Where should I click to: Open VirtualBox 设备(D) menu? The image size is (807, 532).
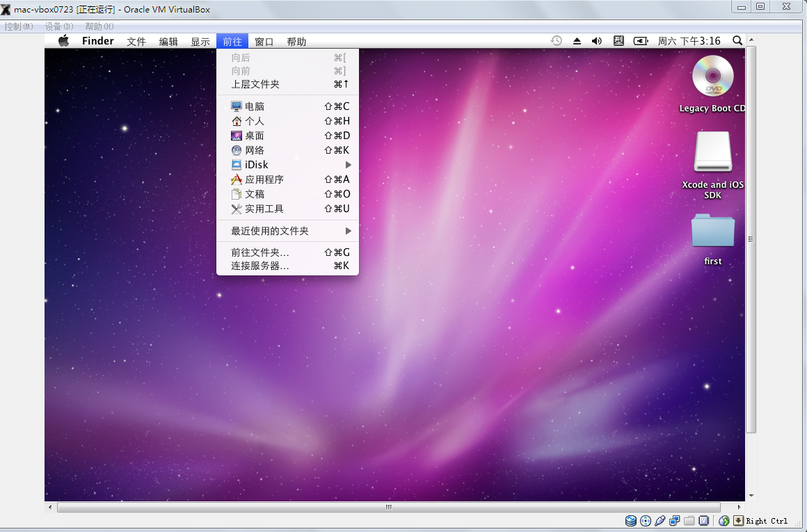pyautogui.click(x=59, y=26)
